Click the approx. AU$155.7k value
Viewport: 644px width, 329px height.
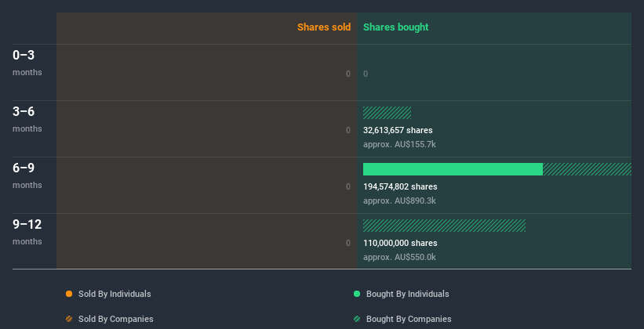click(399, 145)
